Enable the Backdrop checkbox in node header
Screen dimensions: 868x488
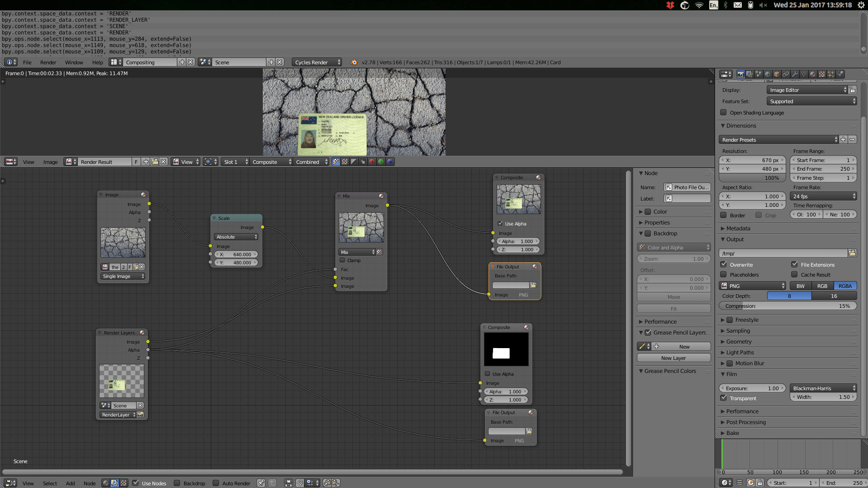177,483
